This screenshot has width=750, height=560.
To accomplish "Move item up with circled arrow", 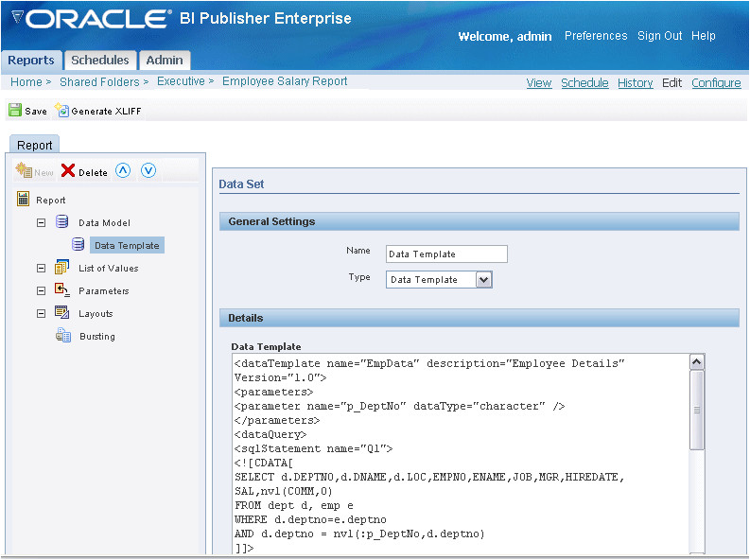I will (123, 170).
